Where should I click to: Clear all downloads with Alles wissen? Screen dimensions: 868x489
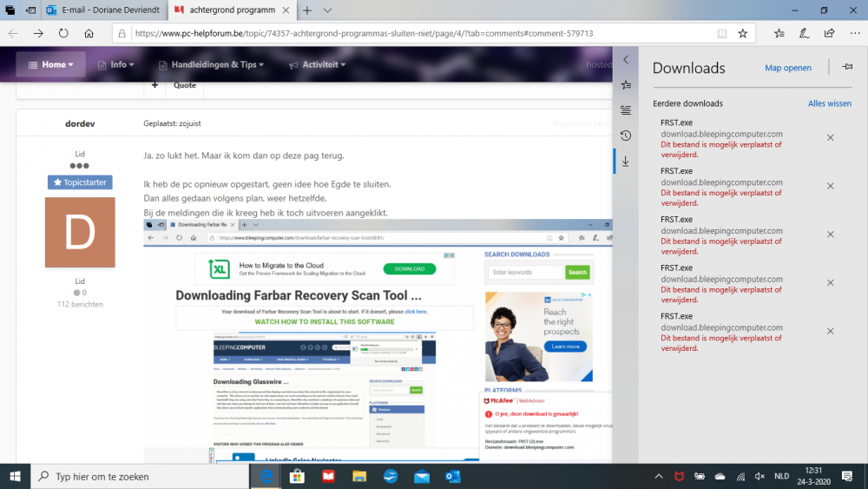[x=829, y=103]
